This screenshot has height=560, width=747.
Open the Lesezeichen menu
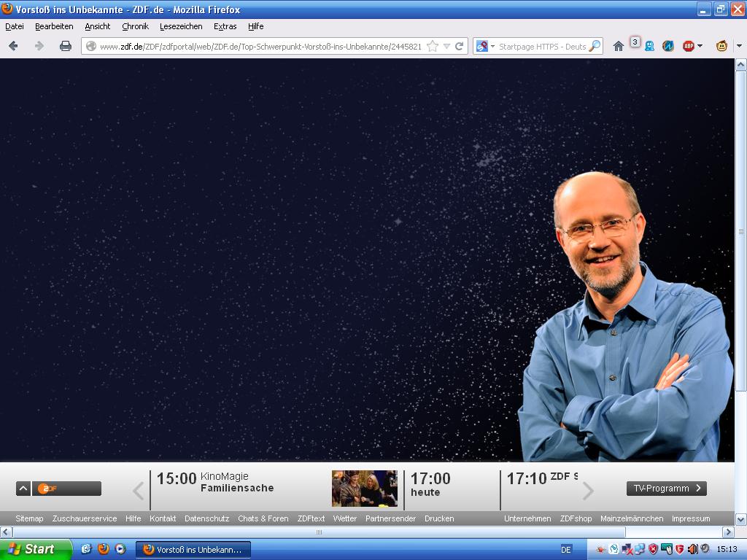click(x=181, y=26)
